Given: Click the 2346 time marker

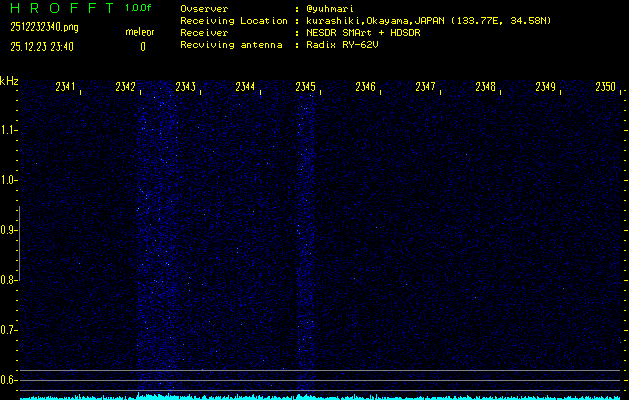Looking at the screenshot, I should click(x=365, y=87).
